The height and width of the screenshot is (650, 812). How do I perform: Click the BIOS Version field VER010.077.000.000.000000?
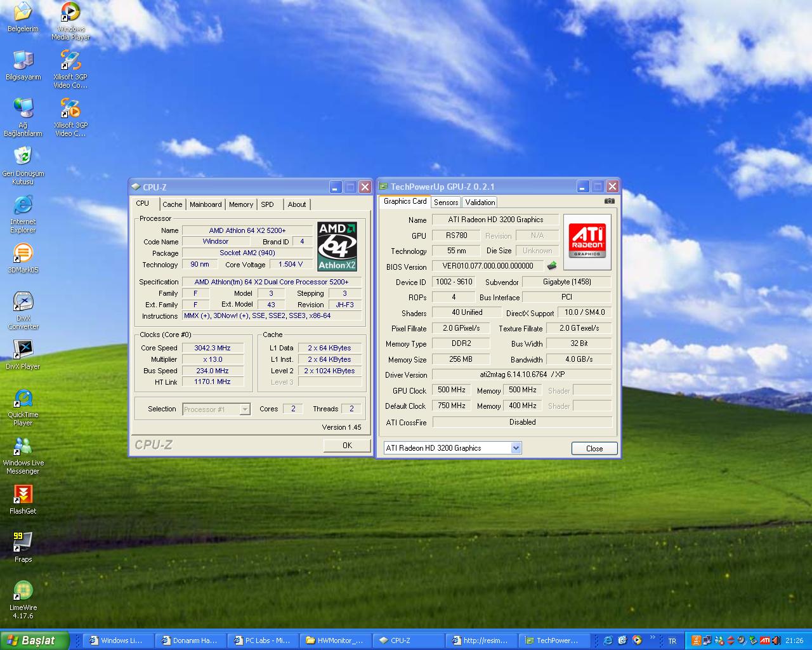488,266
